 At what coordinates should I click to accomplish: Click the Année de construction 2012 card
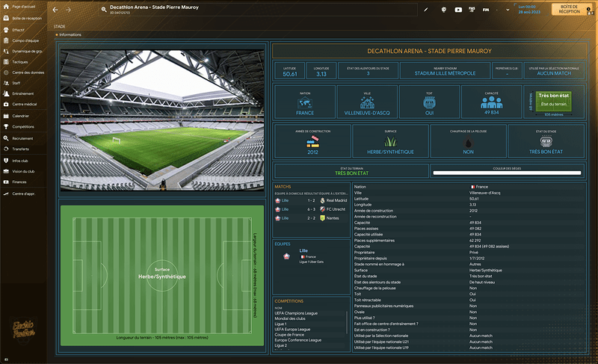(x=312, y=141)
